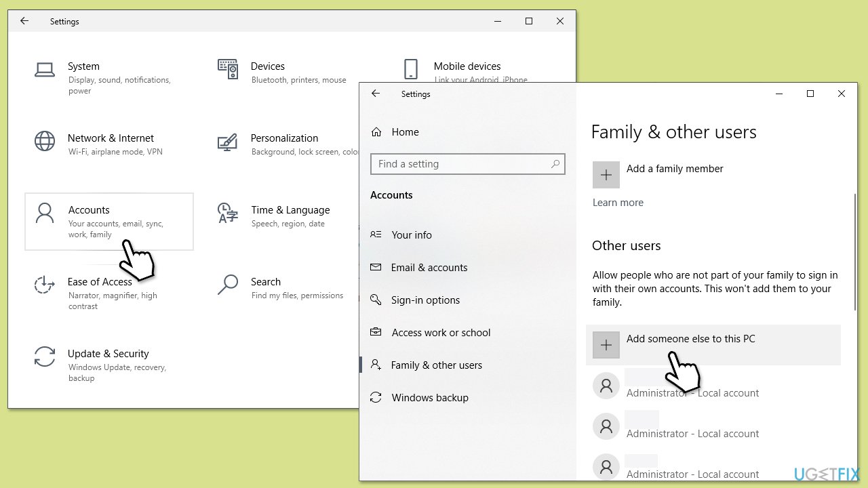Maximize the front Settings window
868x488 pixels.
tap(810, 94)
